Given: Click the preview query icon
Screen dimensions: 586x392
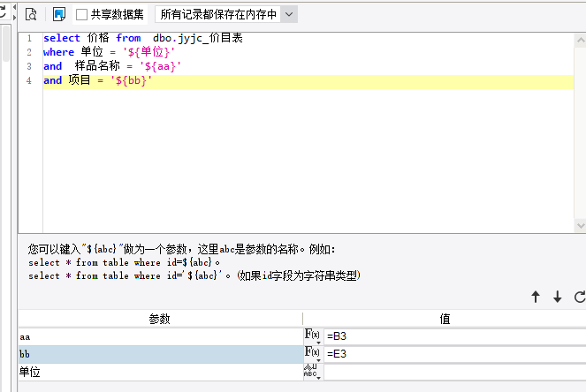Looking at the screenshot, I should pyautogui.click(x=31, y=14).
